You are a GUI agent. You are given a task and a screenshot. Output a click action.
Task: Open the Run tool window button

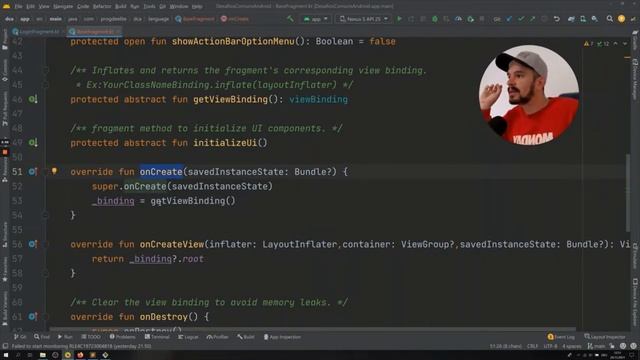[65, 337]
